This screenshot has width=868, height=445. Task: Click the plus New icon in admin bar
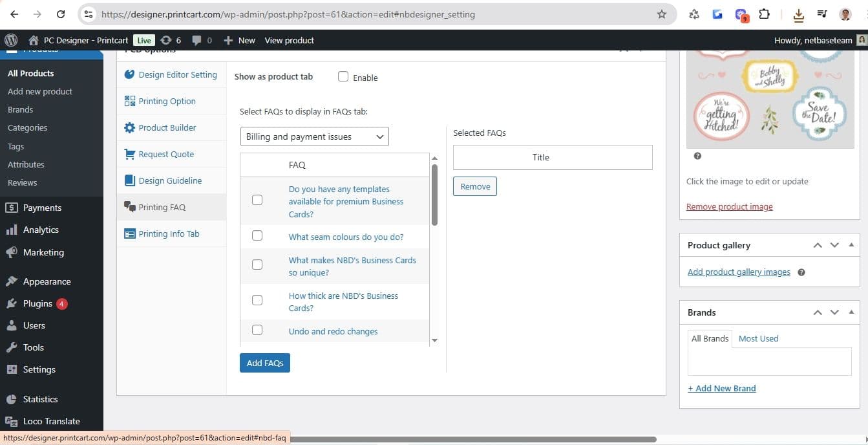pyautogui.click(x=228, y=40)
